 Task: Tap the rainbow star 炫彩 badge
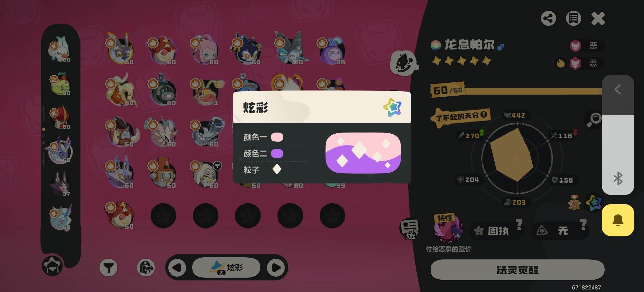click(x=594, y=203)
